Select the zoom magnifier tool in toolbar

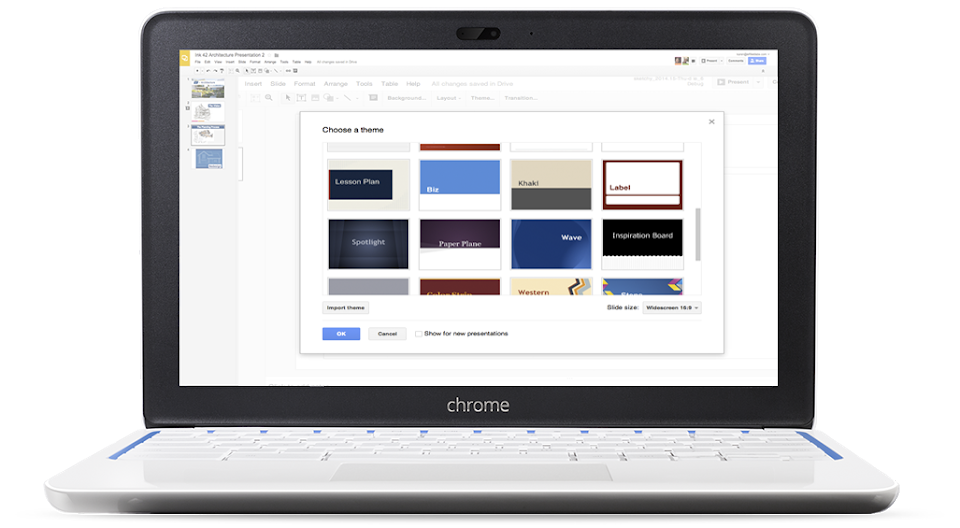pos(269,98)
